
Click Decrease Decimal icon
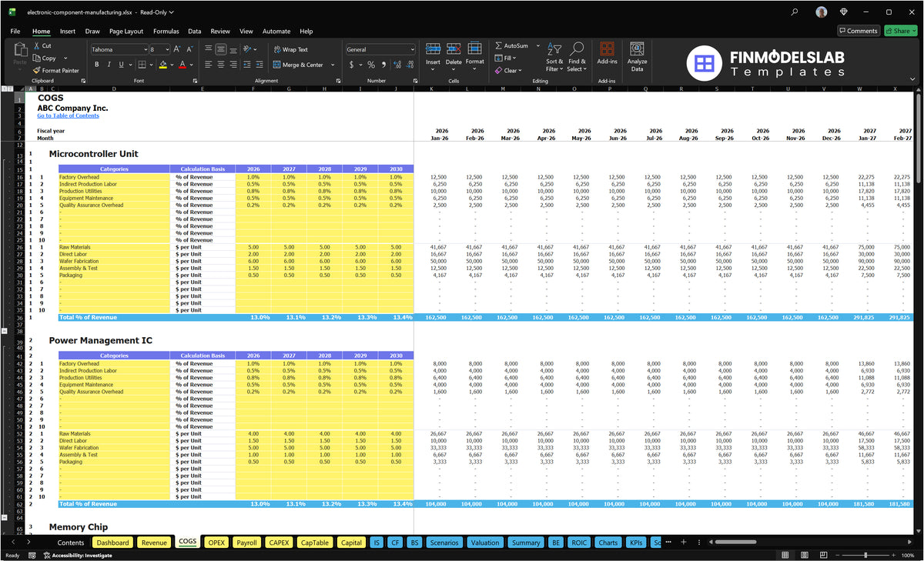click(x=410, y=65)
